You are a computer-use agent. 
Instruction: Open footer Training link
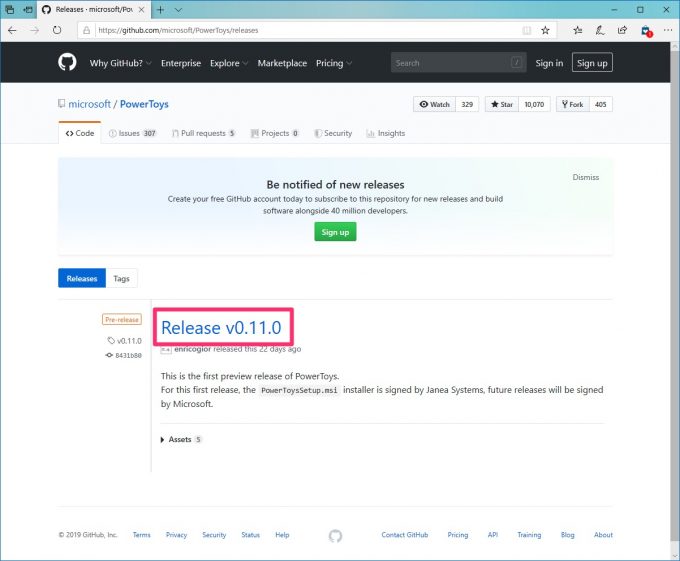click(529, 535)
